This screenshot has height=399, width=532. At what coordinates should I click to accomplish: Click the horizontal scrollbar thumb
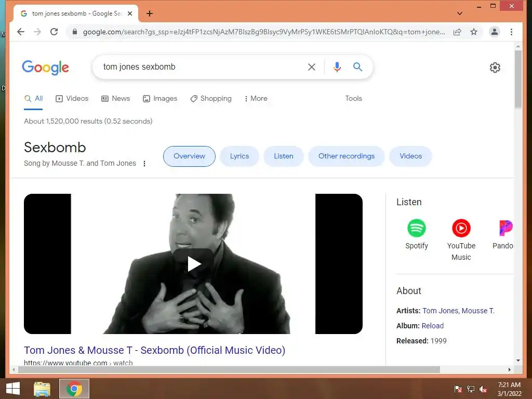pyautogui.click(x=229, y=369)
